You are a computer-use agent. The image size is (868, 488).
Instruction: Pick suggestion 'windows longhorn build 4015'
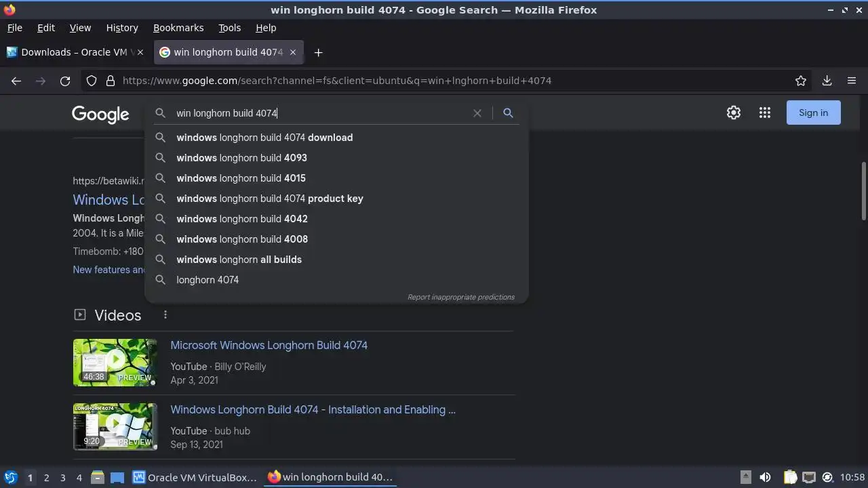coord(336,178)
